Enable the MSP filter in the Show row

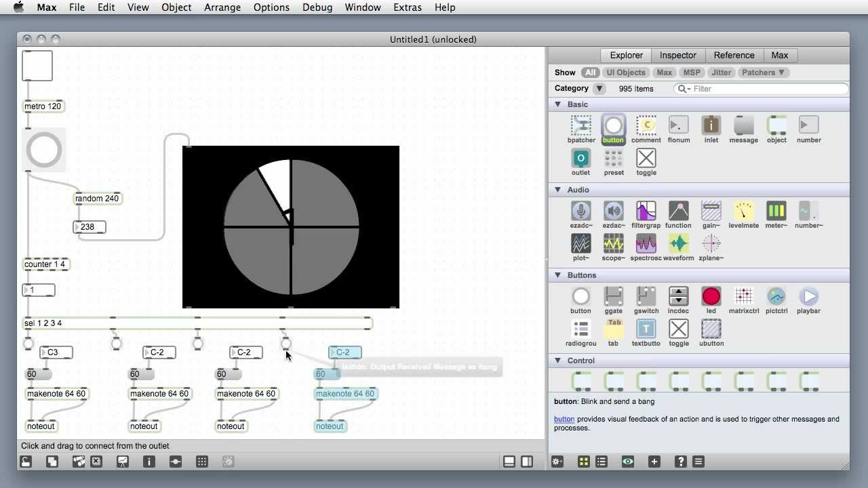coord(691,73)
